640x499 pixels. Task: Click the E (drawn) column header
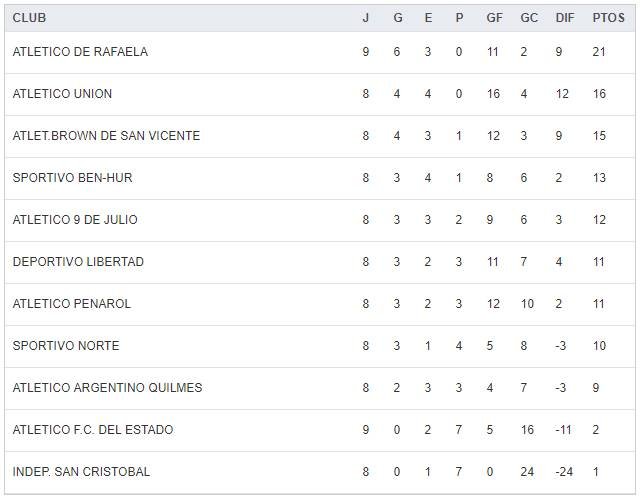(428, 18)
